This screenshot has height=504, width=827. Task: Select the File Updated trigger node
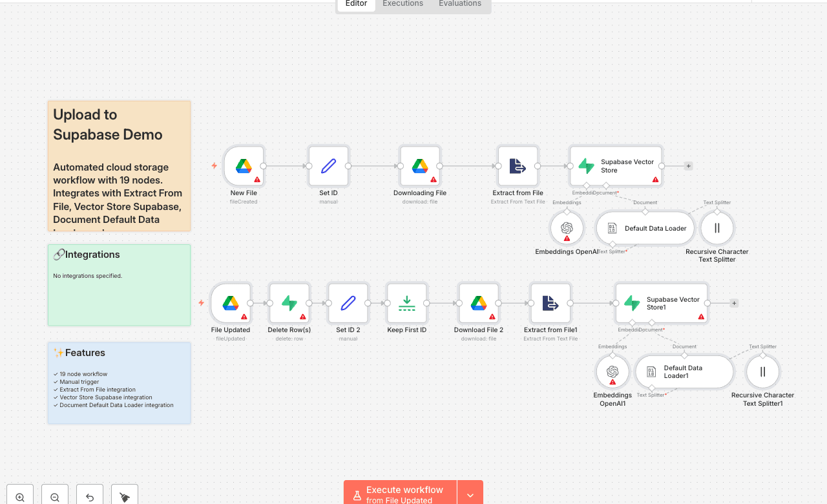[231, 303]
